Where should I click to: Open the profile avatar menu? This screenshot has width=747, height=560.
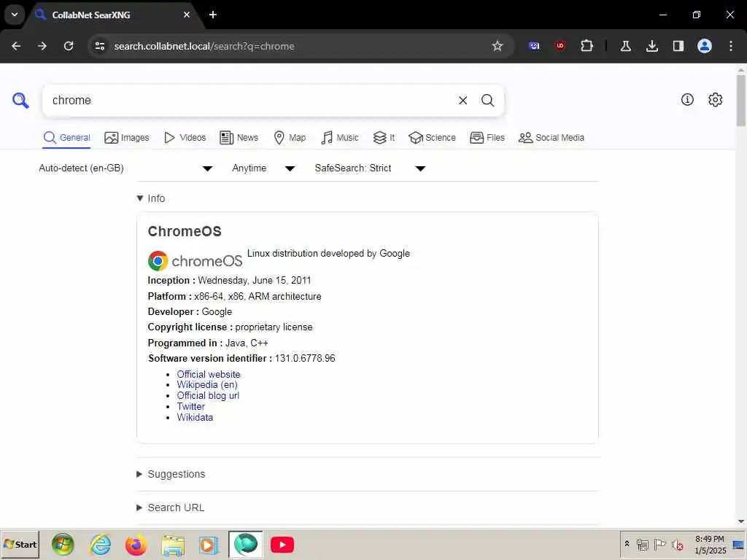[705, 46]
